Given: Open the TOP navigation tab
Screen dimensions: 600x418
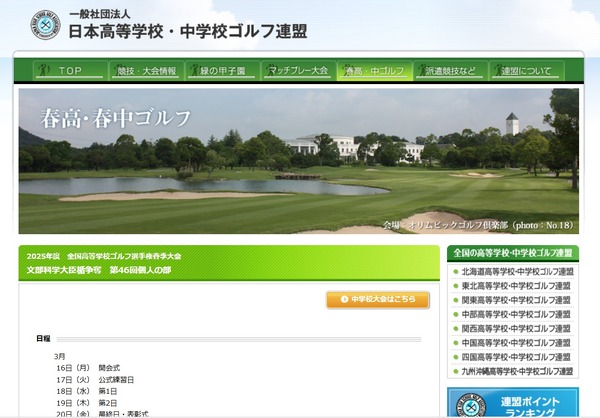Looking at the screenshot, I should click(70, 70).
